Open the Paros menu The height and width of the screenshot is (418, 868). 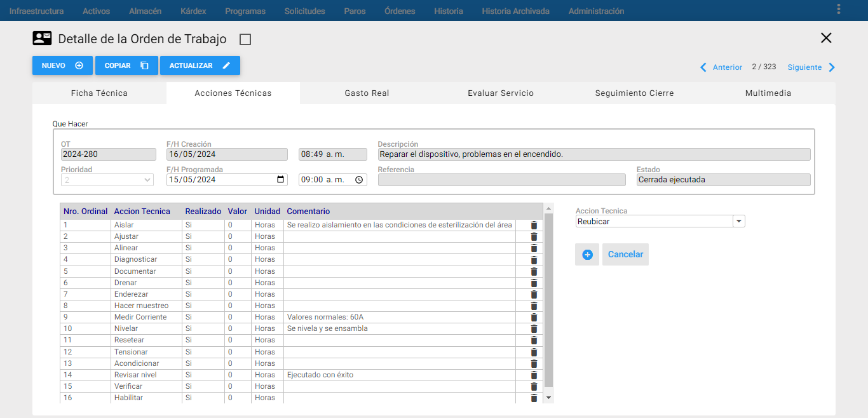(355, 11)
